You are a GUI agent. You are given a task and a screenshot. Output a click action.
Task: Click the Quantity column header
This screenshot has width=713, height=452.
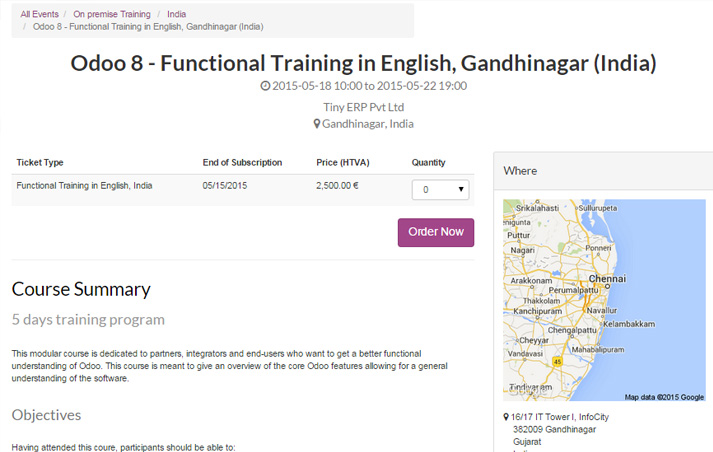(428, 163)
